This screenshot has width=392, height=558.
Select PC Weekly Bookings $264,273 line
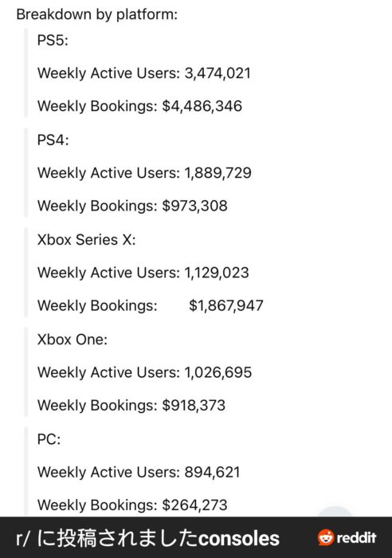click(x=132, y=505)
